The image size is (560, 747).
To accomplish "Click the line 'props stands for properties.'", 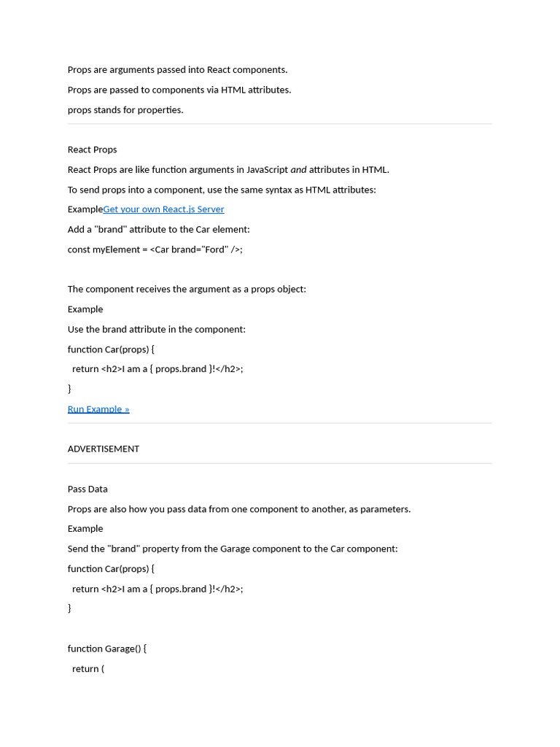I will click(x=125, y=110).
